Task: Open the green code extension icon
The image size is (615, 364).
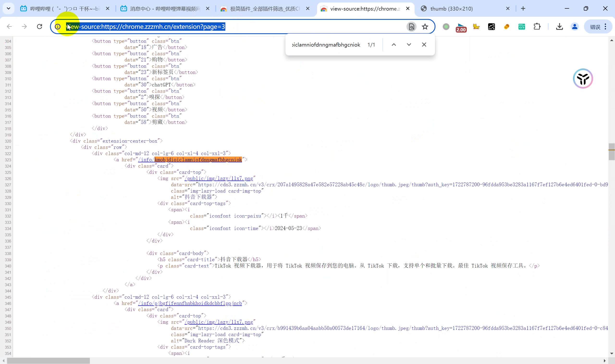Action: [x=522, y=26]
